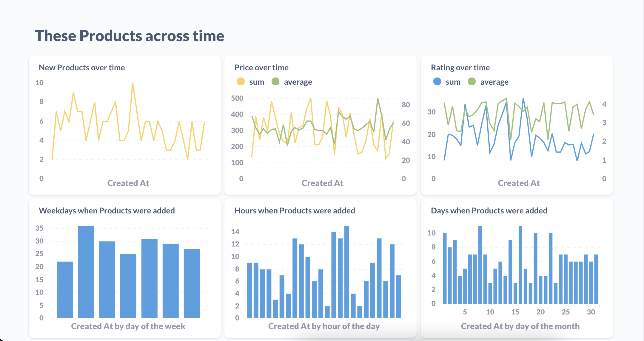Image resolution: width=644 pixels, height=341 pixels.
Task: Click the tallest bar in the Weekdays chart
Action: 86,271
